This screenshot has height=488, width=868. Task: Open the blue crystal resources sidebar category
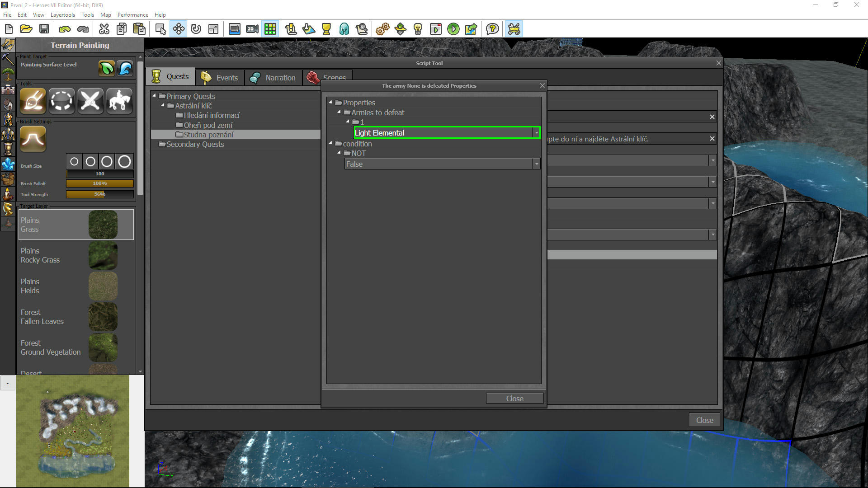pos(8,164)
